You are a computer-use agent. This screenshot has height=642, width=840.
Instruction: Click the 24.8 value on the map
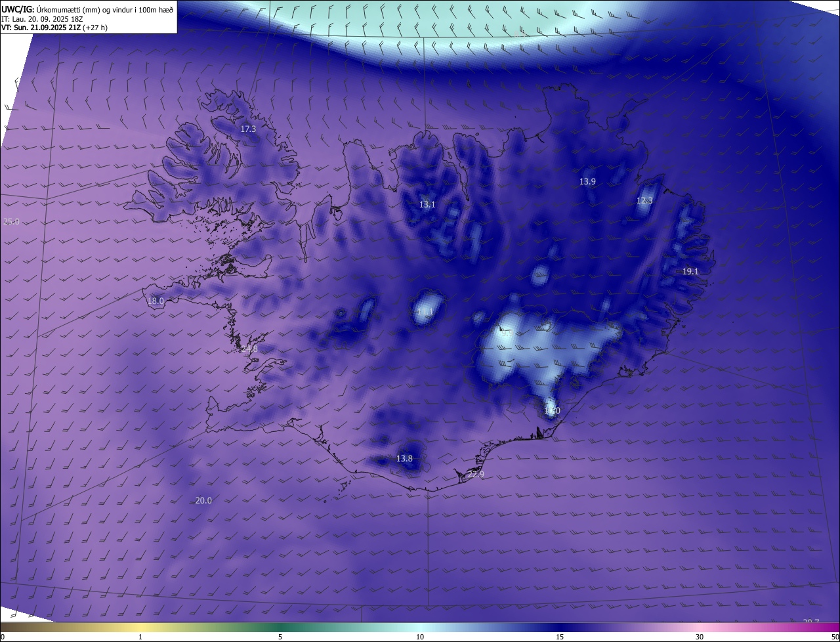pyautogui.click(x=249, y=350)
